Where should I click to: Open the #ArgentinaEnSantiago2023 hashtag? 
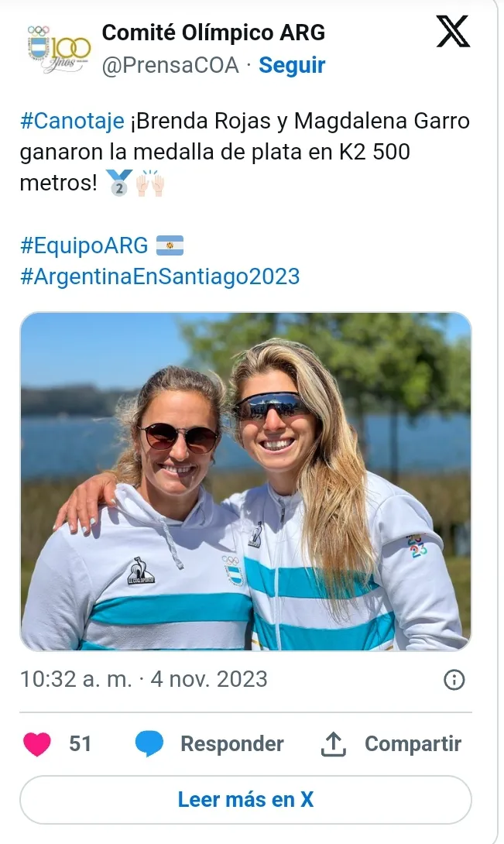160,276
